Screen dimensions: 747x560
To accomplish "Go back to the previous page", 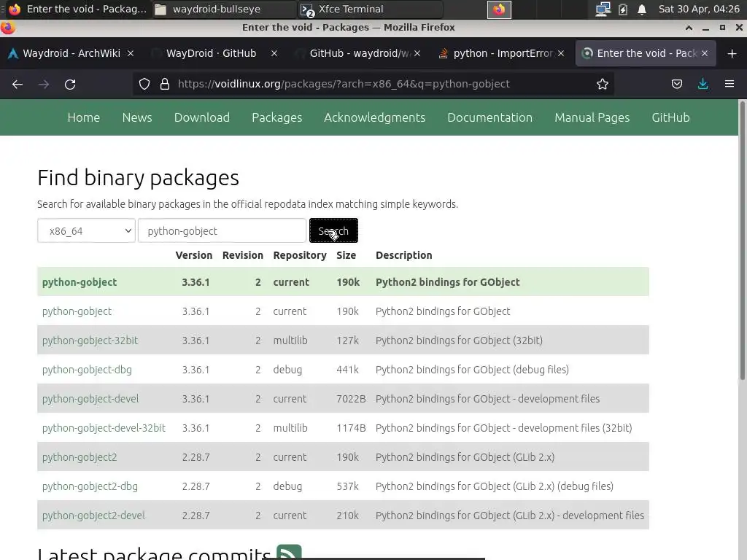I will point(18,85).
